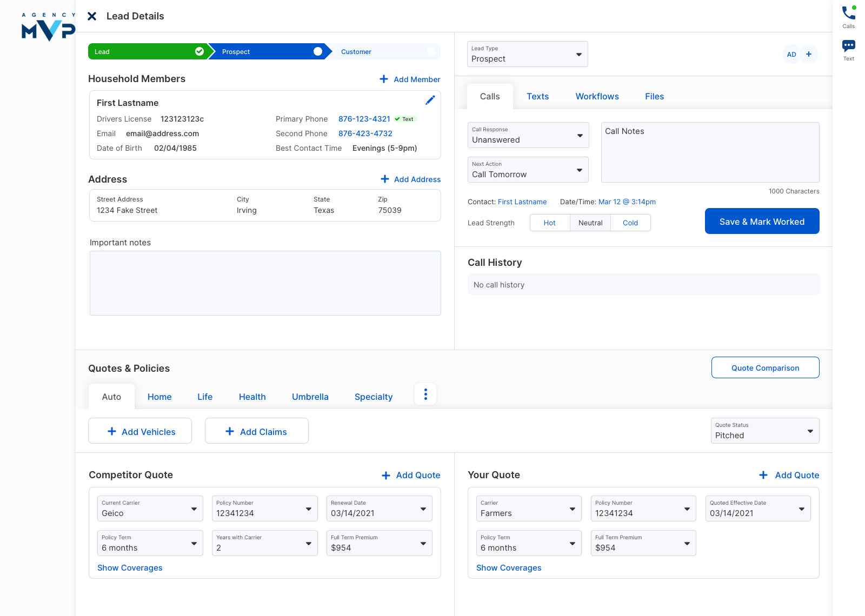This screenshot has width=865, height=616.
Task: Open the Text messaging icon in right sidebar
Action: click(848, 46)
